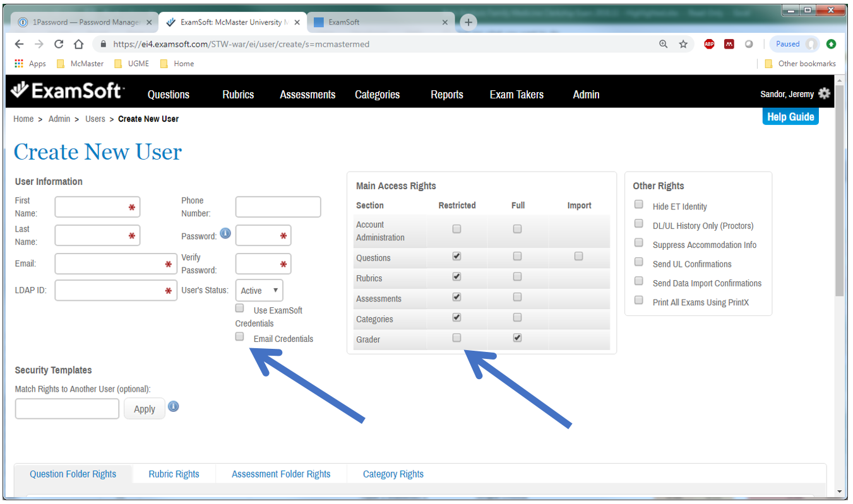Viewport: 853px width, 504px height.
Task: View site info via the padlock icon
Action: [x=104, y=44]
